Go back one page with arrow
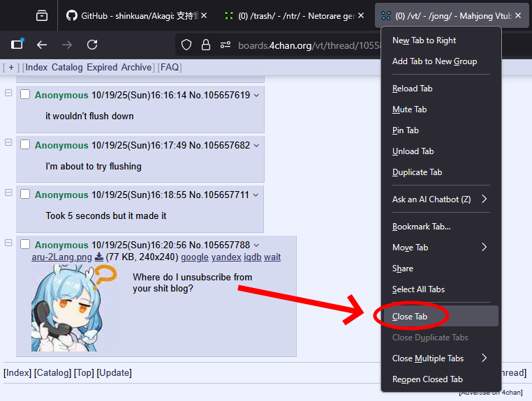 (x=42, y=45)
